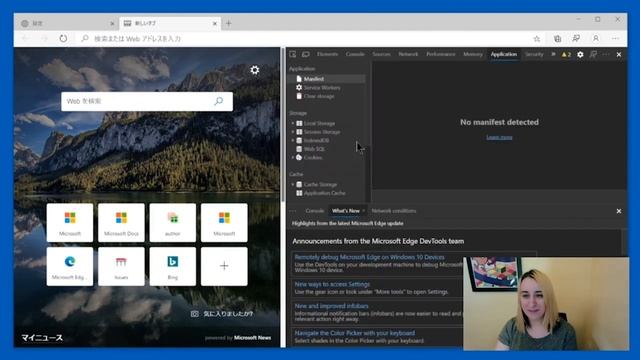This screenshot has height=360, width=640.
Task: Open new tab page settings gear
Action: pos(255,70)
